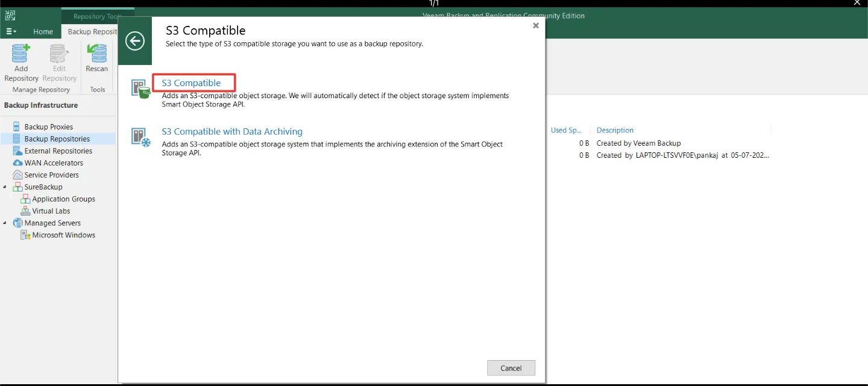Screen dimensions: 868x386
Task: Click the Edit Repository icon
Action: (59, 54)
